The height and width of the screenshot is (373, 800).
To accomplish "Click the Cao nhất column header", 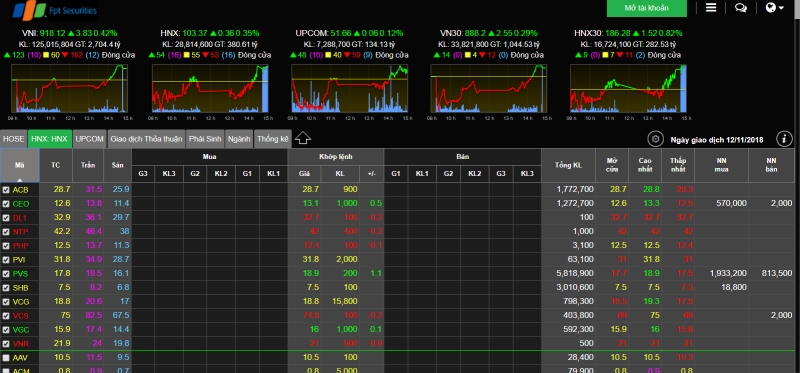I will click(645, 165).
